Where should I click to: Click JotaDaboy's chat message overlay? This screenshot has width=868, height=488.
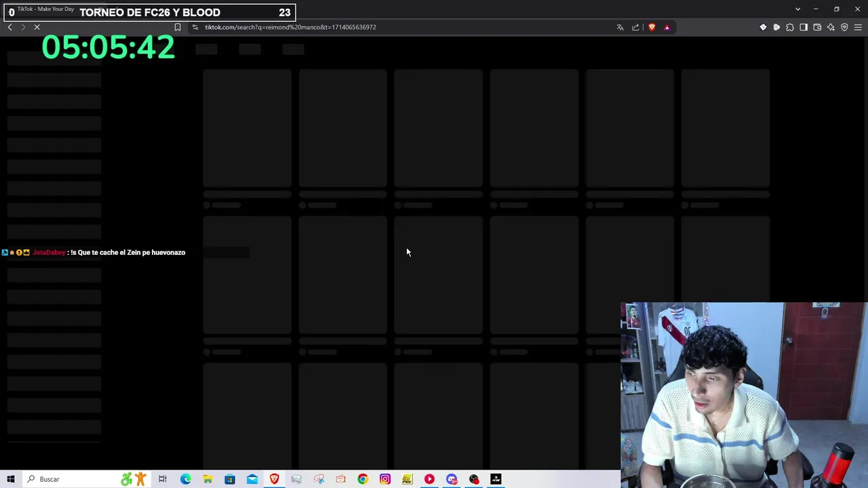click(x=94, y=252)
